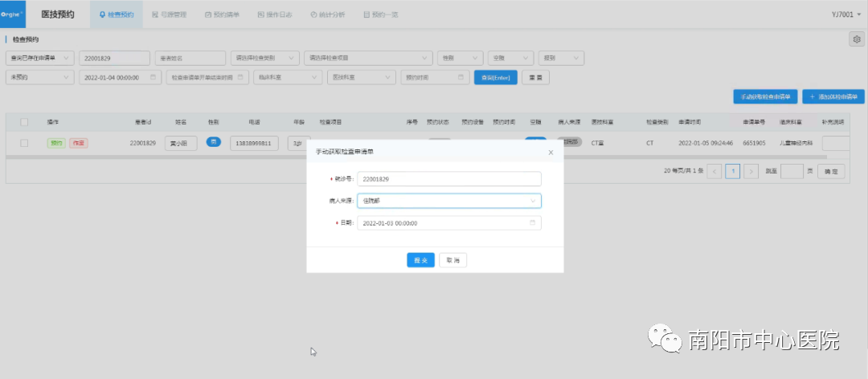The height and width of the screenshot is (379, 868).
Task: Click the green 预约 action tag
Action: (55, 143)
